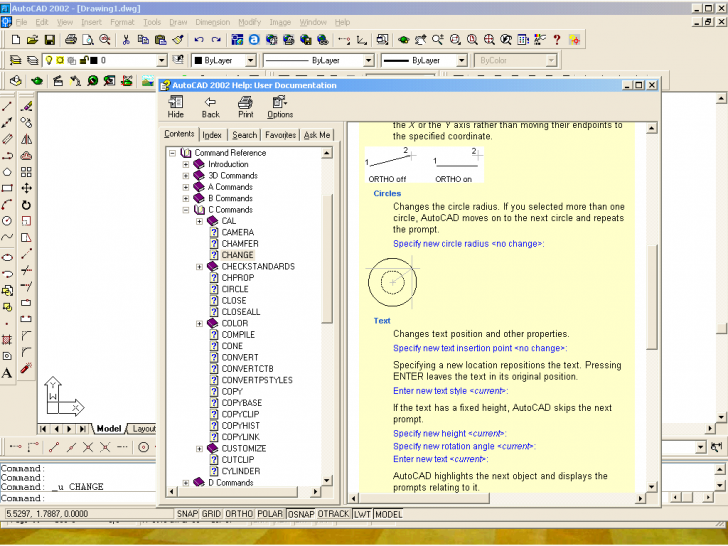Switch to the Ask Me tab
Screen dimensions: 728x546
click(x=317, y=135)
